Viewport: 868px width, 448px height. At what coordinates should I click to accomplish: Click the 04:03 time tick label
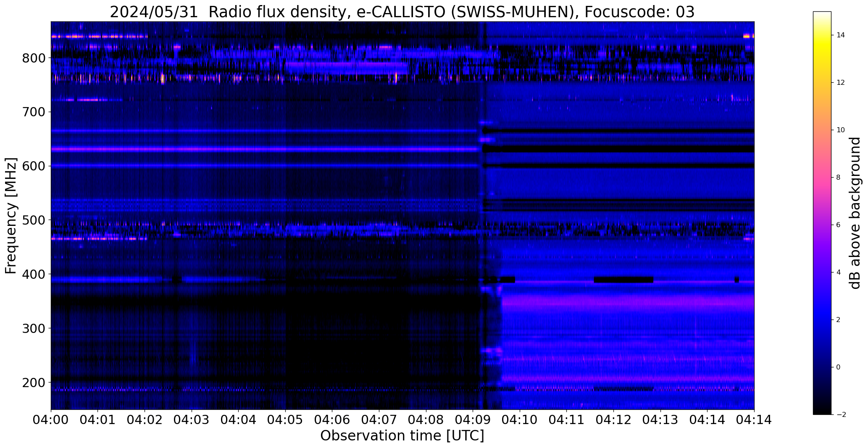coord(192,420)
